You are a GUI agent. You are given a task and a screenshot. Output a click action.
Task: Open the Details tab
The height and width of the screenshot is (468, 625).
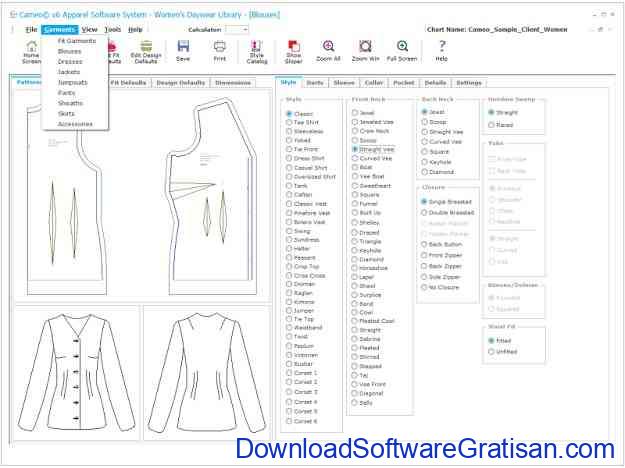tap(435, 83)
